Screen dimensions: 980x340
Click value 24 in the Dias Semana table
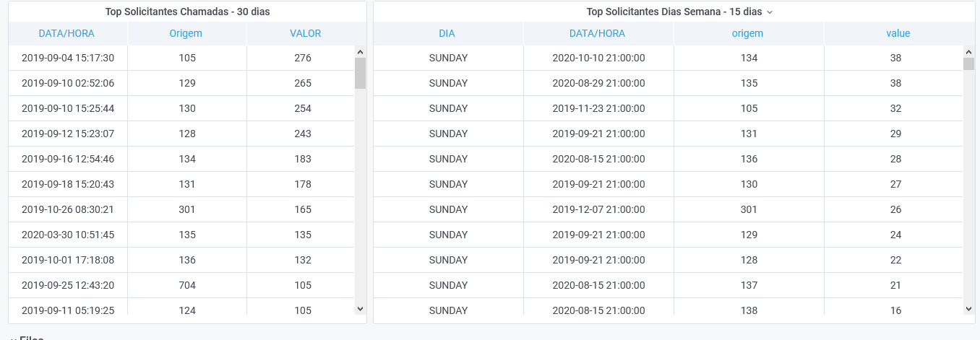895,235
